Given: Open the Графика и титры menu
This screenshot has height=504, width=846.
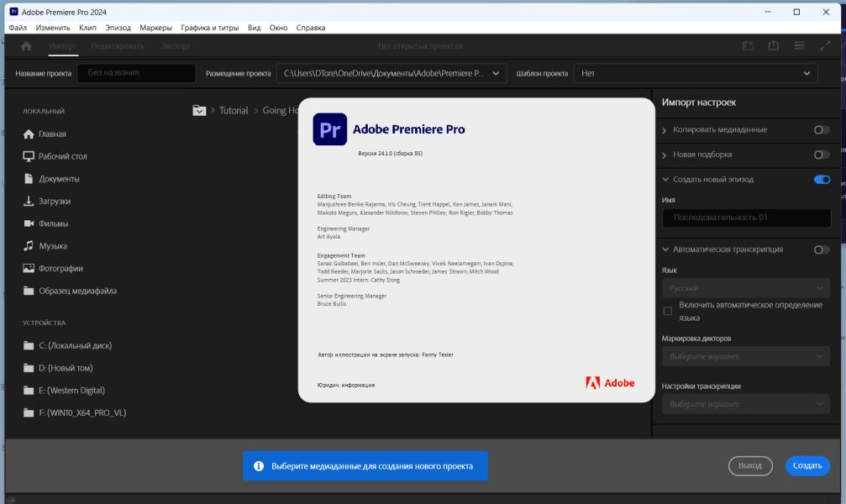Looking at the screenshot, I should tap(209, 28).
